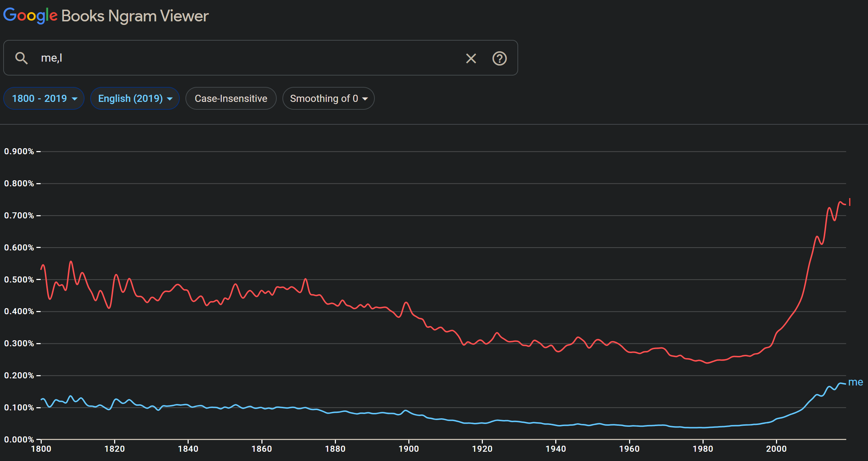Click the 0.800% y-axis label
This screenshot has height=461, width=868.
19,183
